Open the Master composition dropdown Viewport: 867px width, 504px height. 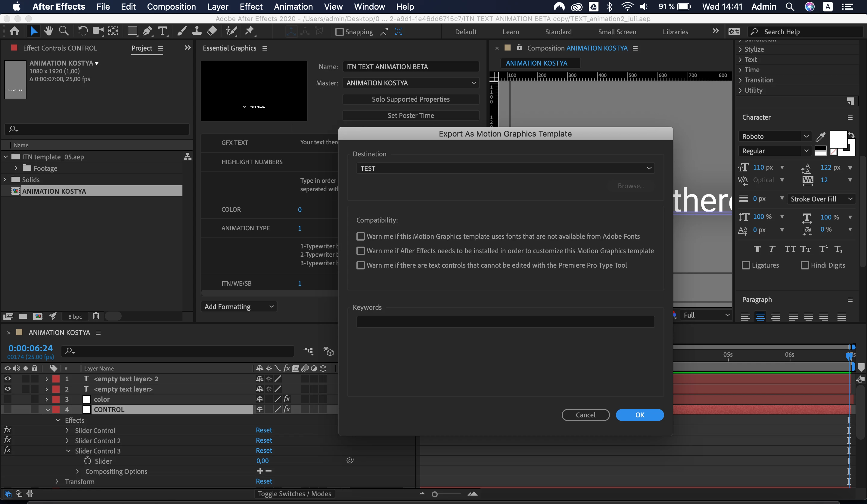point(411,83)
